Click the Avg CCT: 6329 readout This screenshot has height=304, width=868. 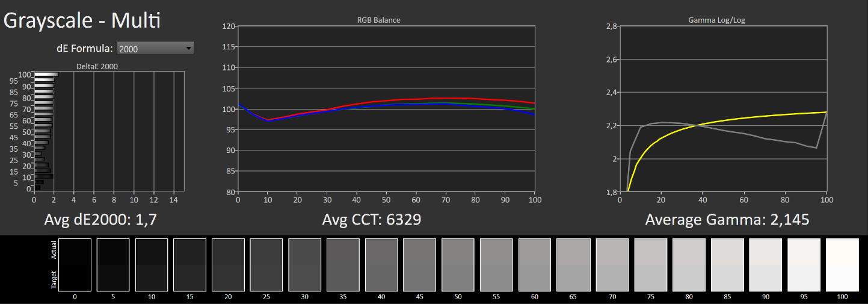coord(371,220)
